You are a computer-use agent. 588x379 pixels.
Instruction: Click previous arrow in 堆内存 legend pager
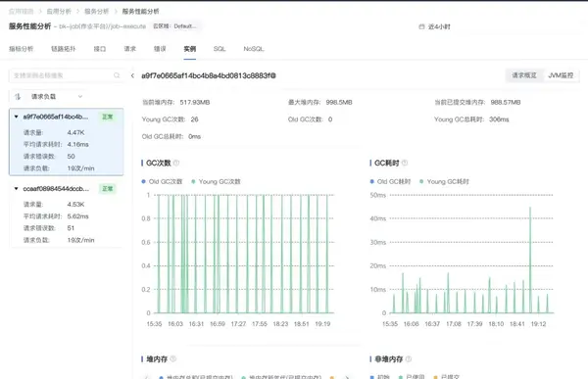point(147,377)
